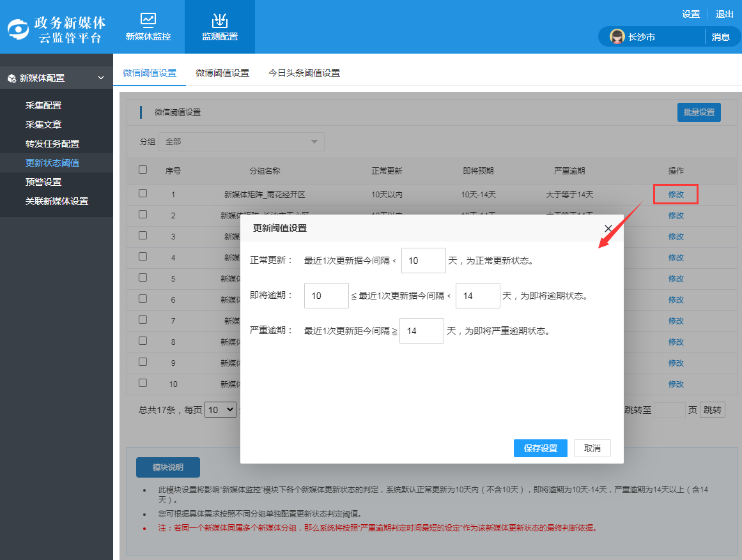
Task: Open the 今日头条阈值设置 tab
Action: pos(304,73)
